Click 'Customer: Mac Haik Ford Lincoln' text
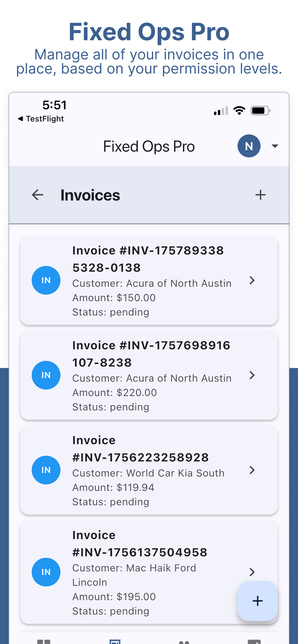Screen dimensions: 298x644 (134, 575)
